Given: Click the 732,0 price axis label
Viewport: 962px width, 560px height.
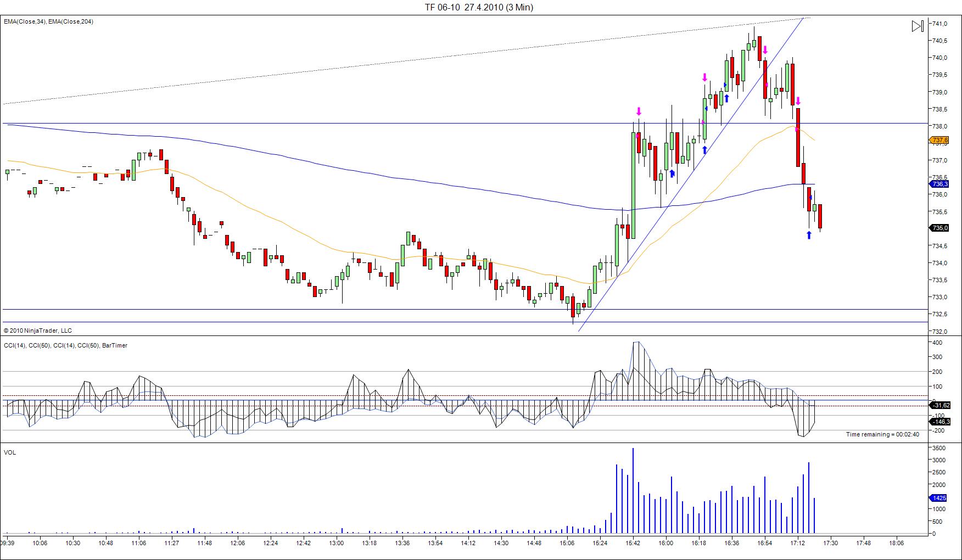Looking at the screenshot, I should click(x=939, y=331).
